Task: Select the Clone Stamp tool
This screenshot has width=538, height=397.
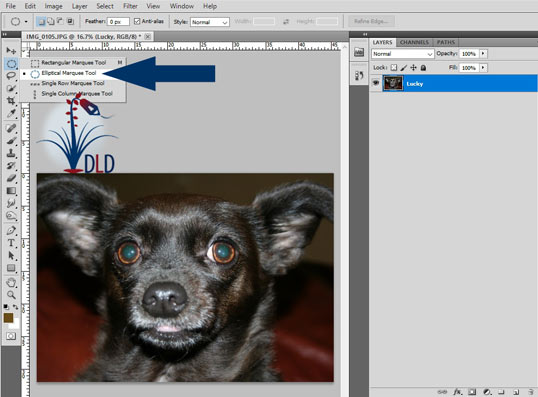Action: tap(11, 153)
